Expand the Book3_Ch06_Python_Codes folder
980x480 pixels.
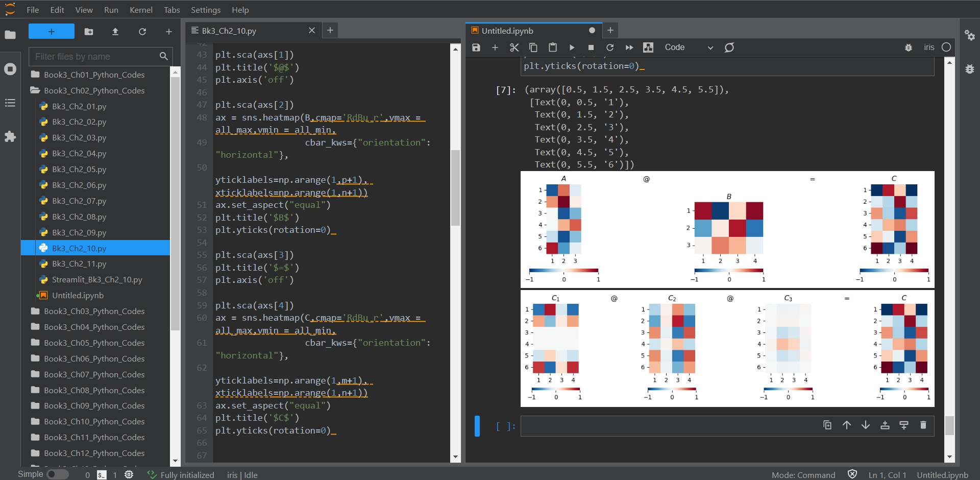point(95,358)
